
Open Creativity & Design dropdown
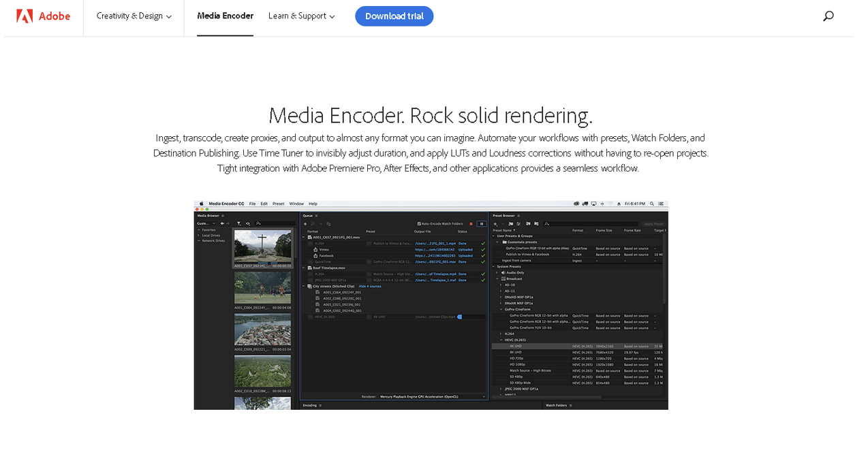(134, 16)
